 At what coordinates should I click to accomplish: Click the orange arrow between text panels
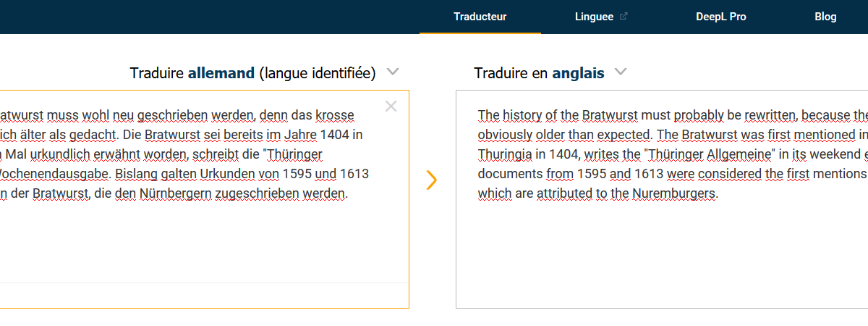pos(432,180)
